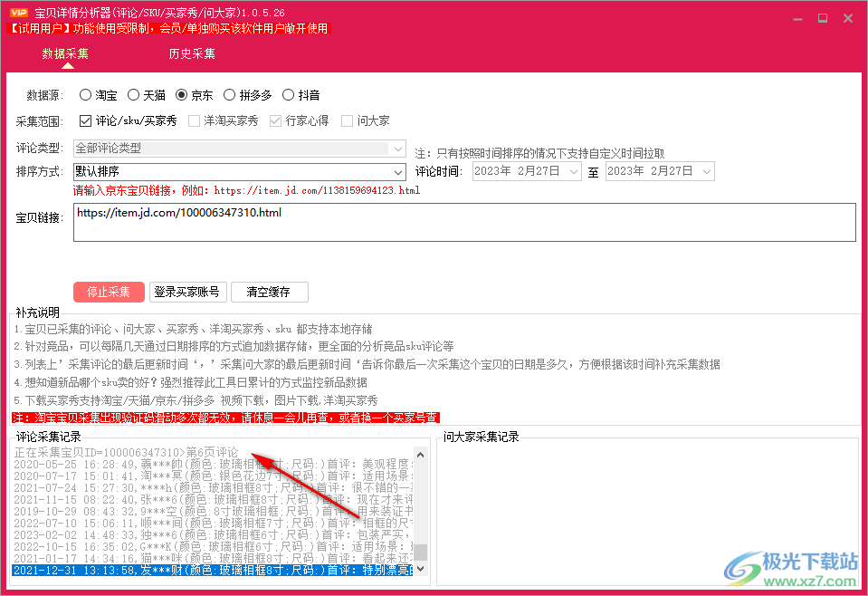Click the 登录买家账号 button

tap(187, 292)
